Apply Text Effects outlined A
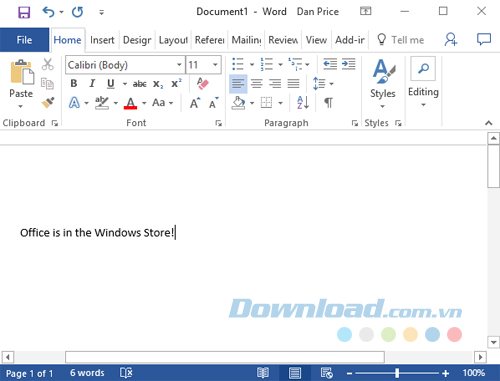 [74, 103]
